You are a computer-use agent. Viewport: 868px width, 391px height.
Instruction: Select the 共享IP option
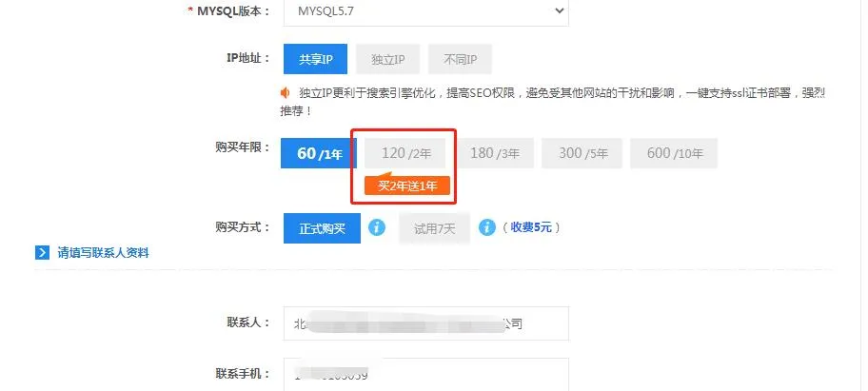tap(316, 59)
